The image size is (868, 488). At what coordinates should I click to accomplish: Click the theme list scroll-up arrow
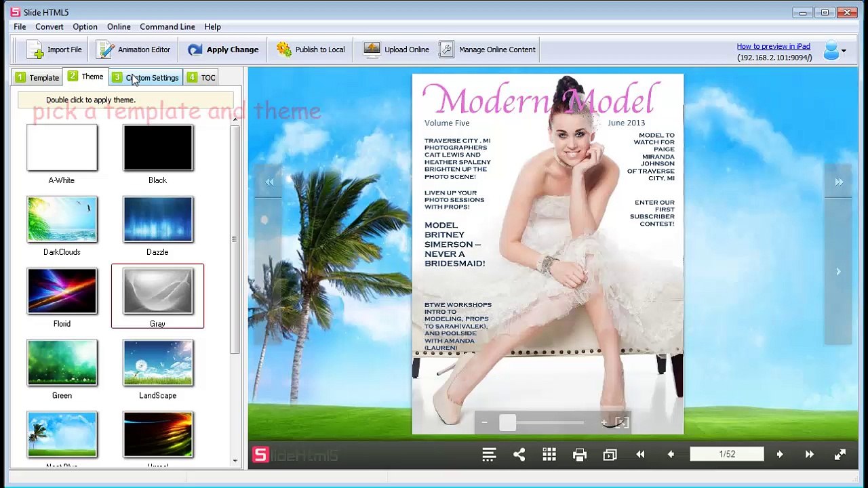[235, 120]
